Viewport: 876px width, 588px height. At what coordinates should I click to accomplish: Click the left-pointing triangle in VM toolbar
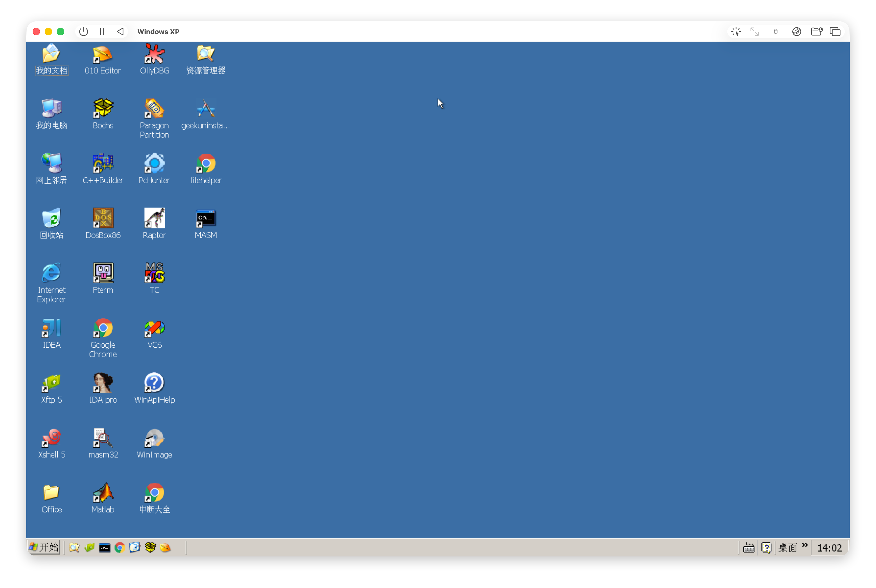pyautogui.click(x=120, y=32)
